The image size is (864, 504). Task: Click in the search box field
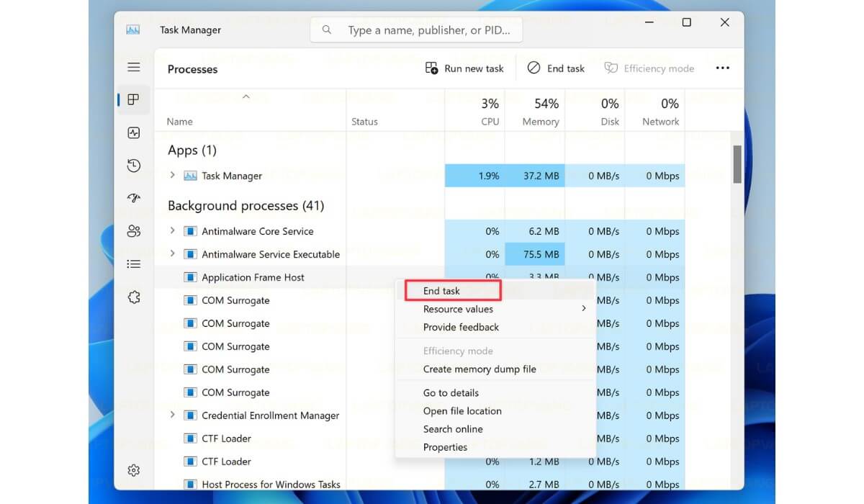click(416, 30)
